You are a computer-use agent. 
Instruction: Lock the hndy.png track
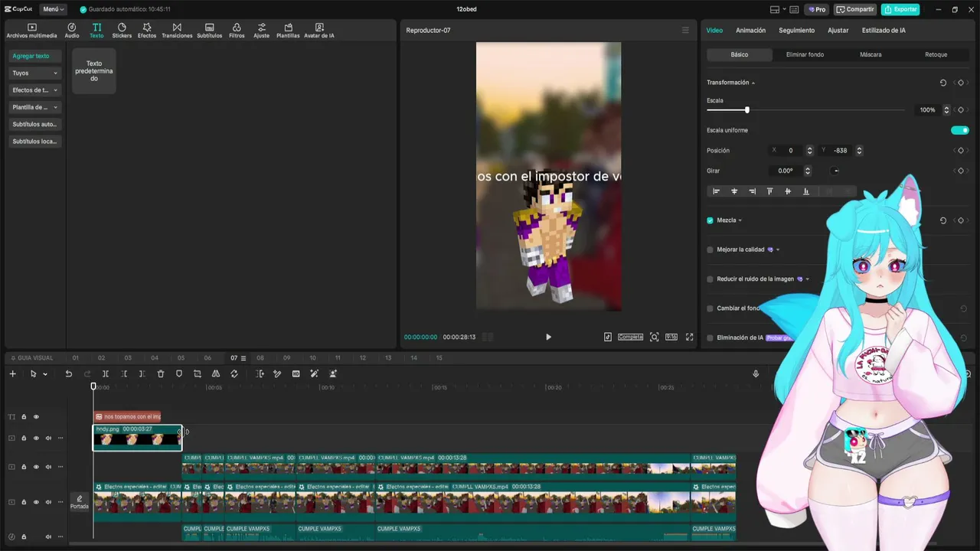click(x=24, y=439)
